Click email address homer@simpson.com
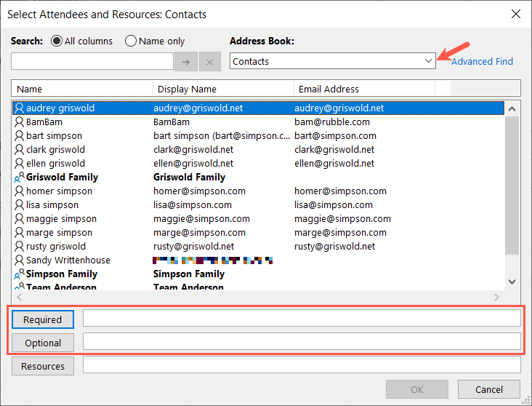 point(340,191)
